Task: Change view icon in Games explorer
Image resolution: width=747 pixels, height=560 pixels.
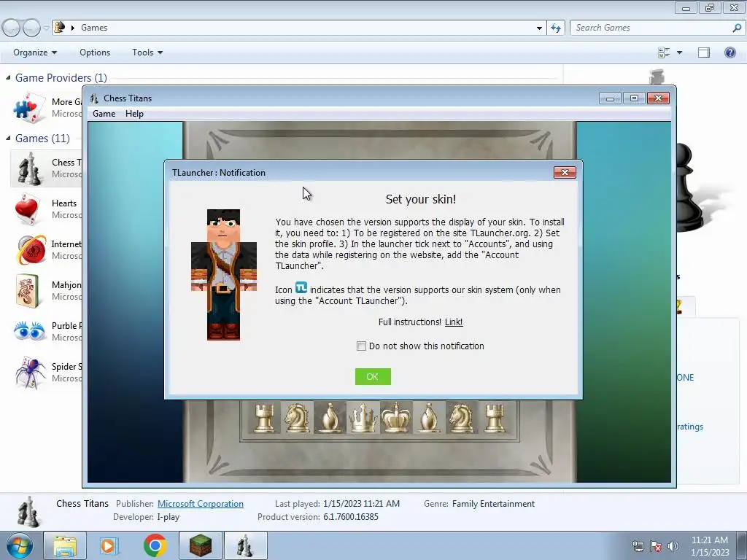Action: coord(664,52)
